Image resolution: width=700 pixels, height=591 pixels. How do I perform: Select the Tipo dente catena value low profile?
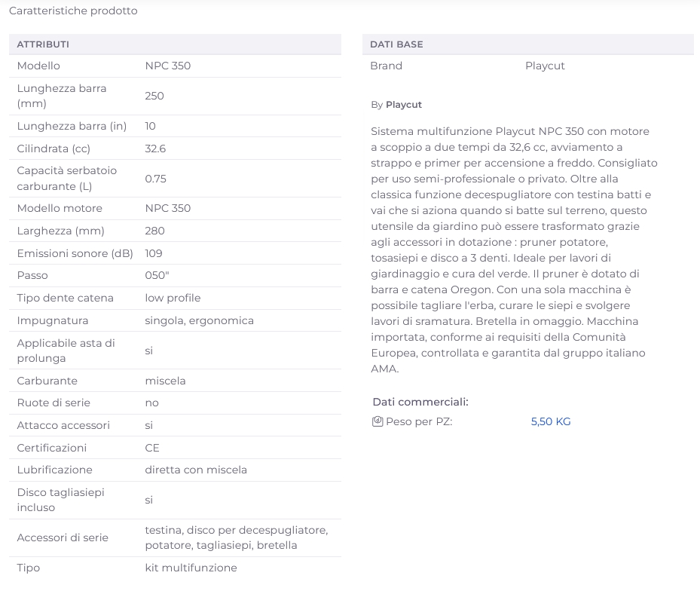(173, 298)
